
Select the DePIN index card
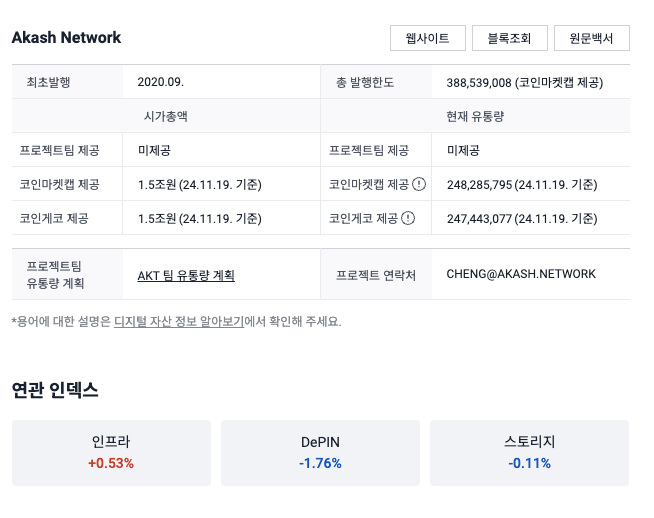coord(320,453)
